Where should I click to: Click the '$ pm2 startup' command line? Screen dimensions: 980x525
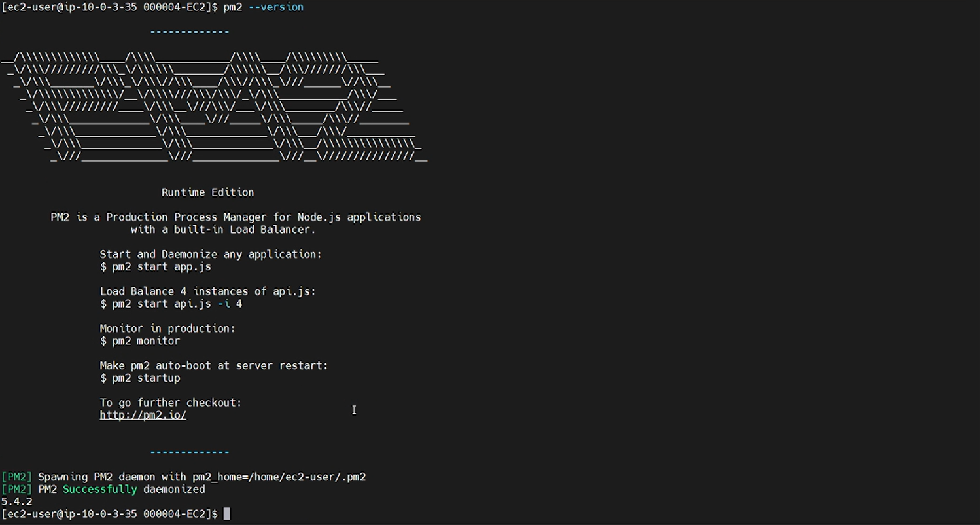point(140,378)
